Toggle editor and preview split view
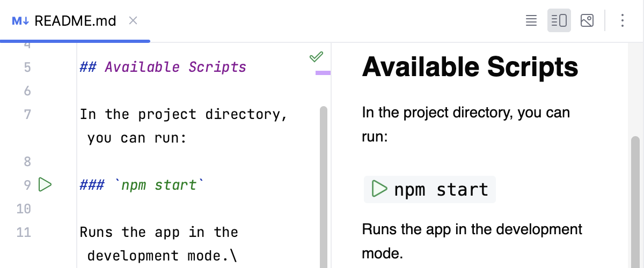This screenshot has width=644, height=268. 559,21
